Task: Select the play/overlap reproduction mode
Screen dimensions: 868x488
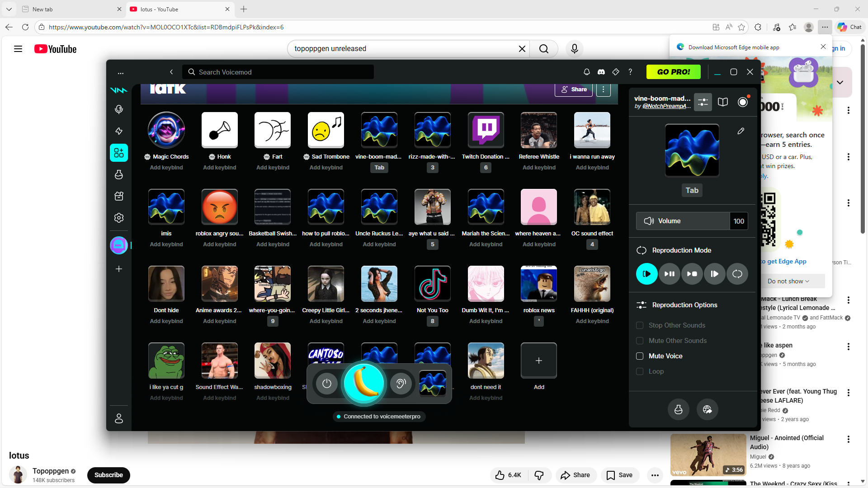Action: point(647,274)
